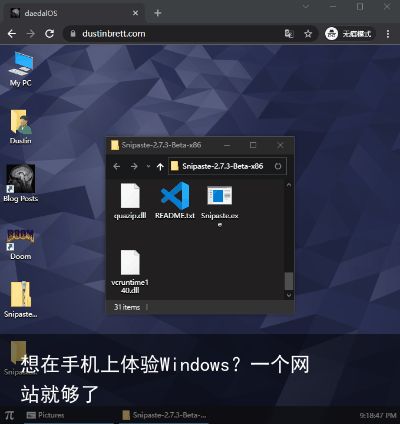Image resolution: width=400 pixels, height=424 pixels.
Task: Open a new browser tab
Action: click(158, 13)
